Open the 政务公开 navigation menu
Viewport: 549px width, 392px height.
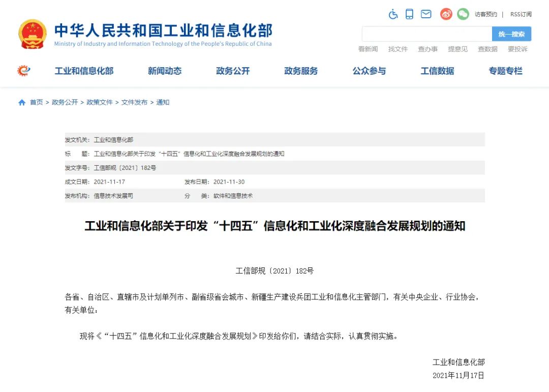(233, 71)
